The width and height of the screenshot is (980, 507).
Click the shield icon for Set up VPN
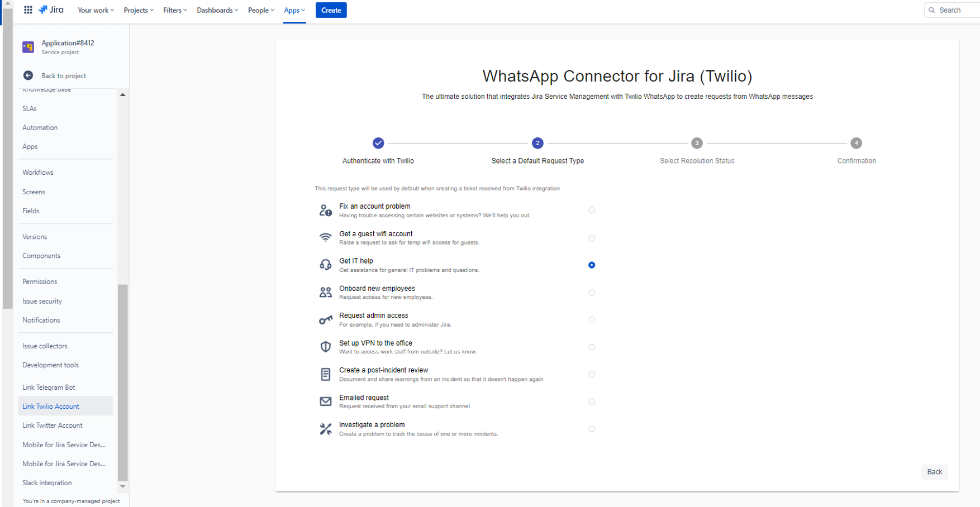(x=325, y=347)
